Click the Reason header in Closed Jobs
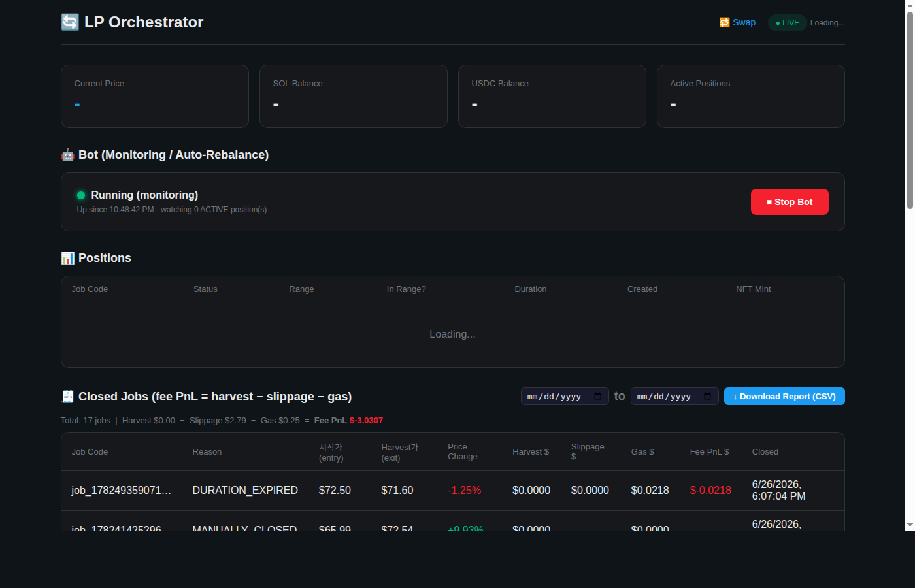The height and width of the screenshot is (588, 915). tap(207, 452)
